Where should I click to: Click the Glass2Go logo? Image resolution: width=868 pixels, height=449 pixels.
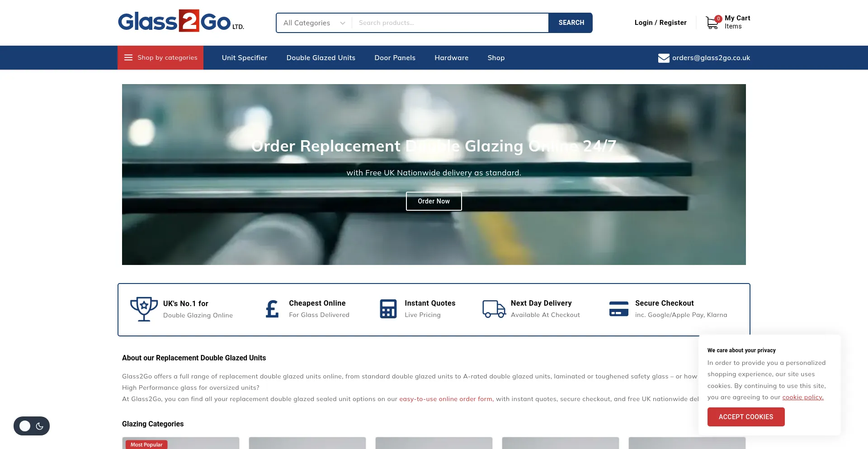point(180,21)
